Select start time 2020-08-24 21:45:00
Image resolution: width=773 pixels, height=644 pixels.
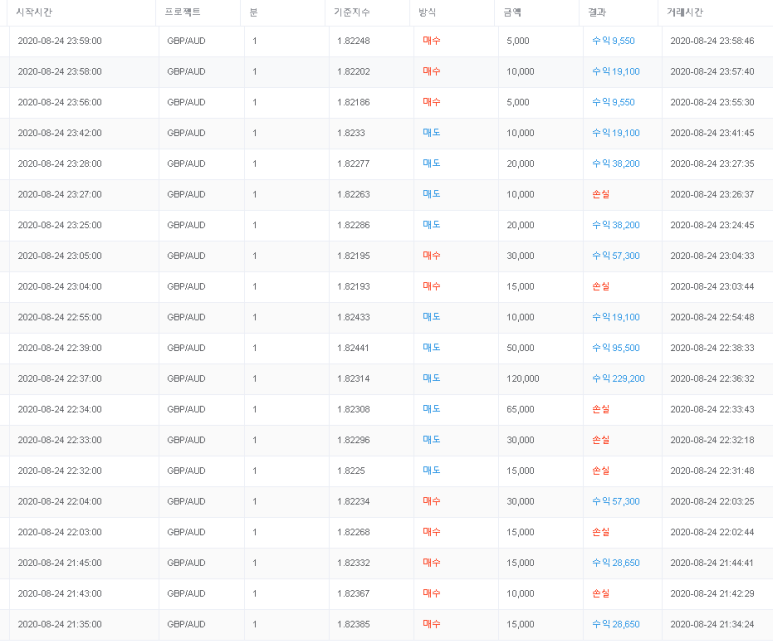(60, 563)
